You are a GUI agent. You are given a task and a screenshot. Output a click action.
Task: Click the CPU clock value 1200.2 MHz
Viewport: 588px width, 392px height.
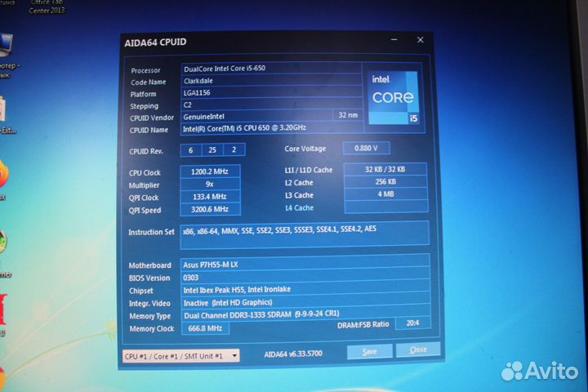pyautogui.click(x=210, y=171)
